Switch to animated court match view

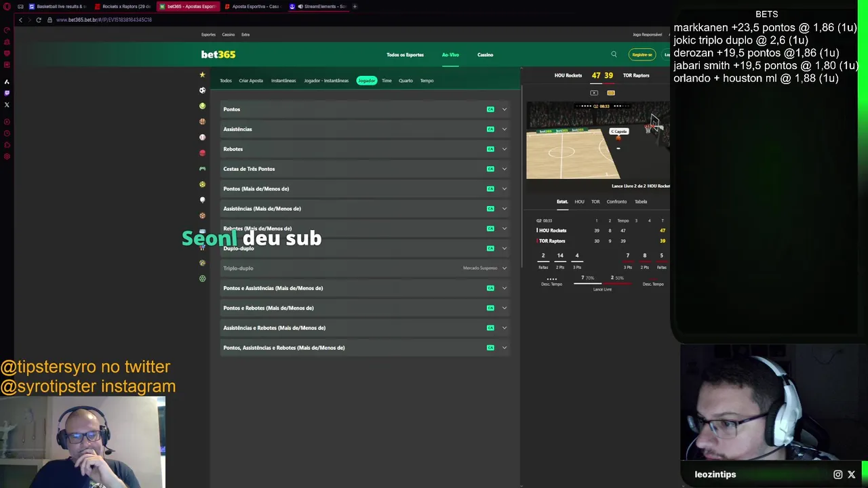coord(611,93)
